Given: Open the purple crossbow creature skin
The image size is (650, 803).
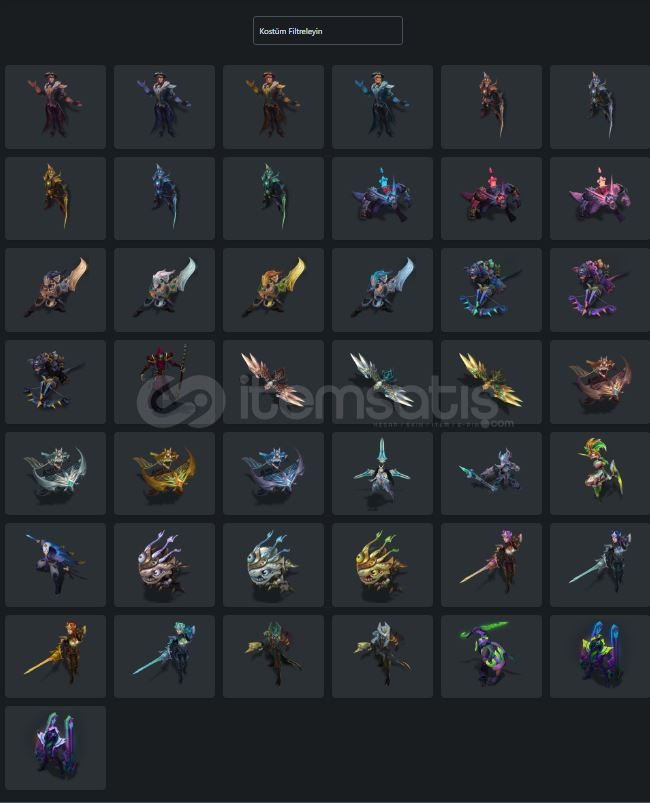Looking at the screenshot, I should click(600, 290).
